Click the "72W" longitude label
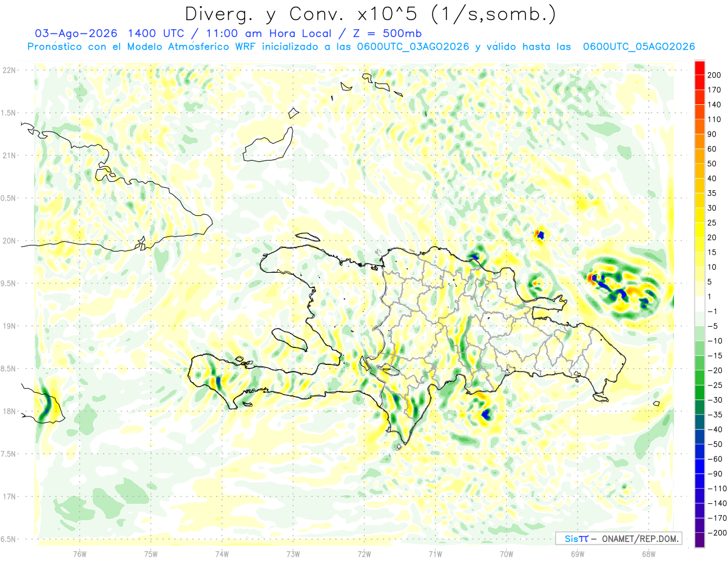The width and height of the screenshot is (728, 562). coord(364,553)
